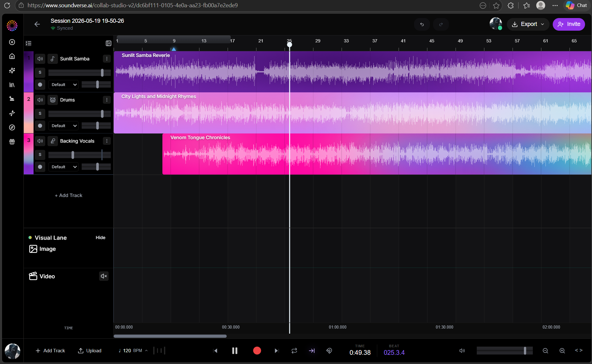592x364 pixels.
Task: Open the Sunlit Samba track options menu
Action: [107, 59]
